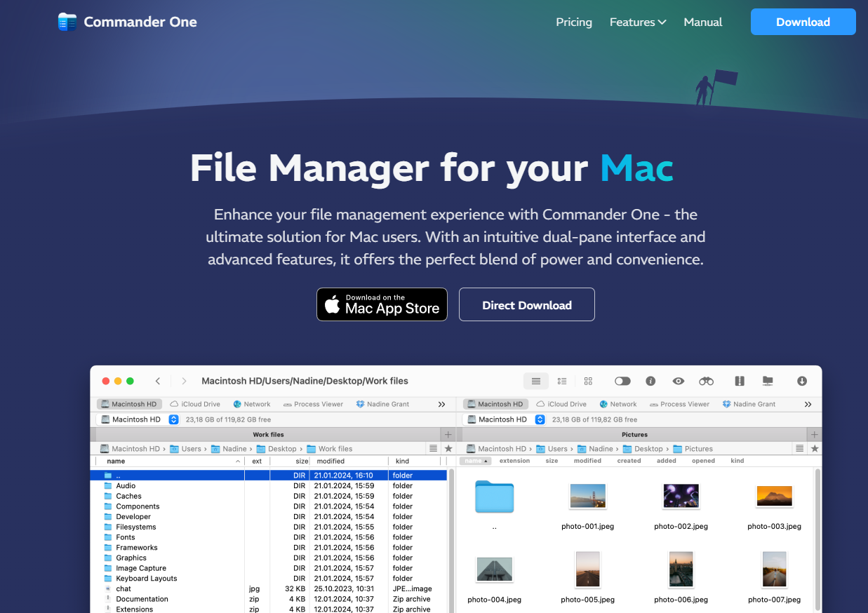Image resolution: width=868 pixels, height=613 pixels.
Task: Click the back navigation arrow
Action: pos(158,381)
